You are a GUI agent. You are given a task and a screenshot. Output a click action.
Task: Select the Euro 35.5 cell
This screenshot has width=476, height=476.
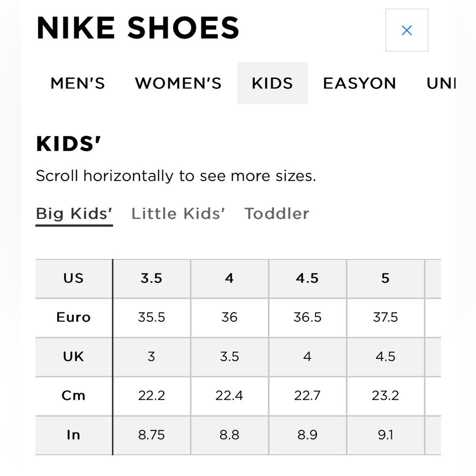pos(151,317)
